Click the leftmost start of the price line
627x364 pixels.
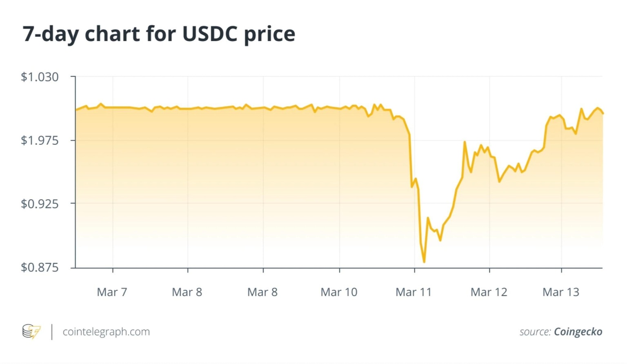click(x=76, y=110)
